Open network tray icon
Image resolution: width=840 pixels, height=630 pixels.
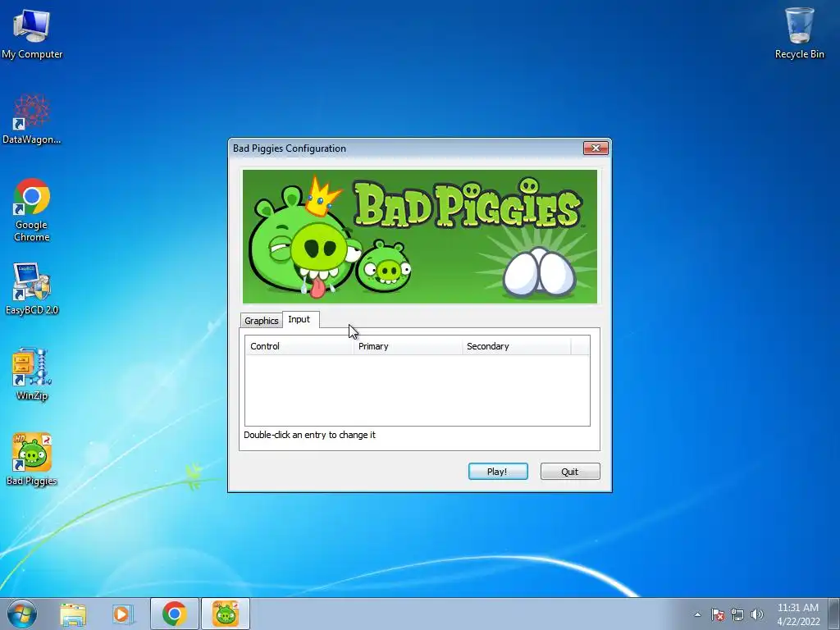coord(737,614)
